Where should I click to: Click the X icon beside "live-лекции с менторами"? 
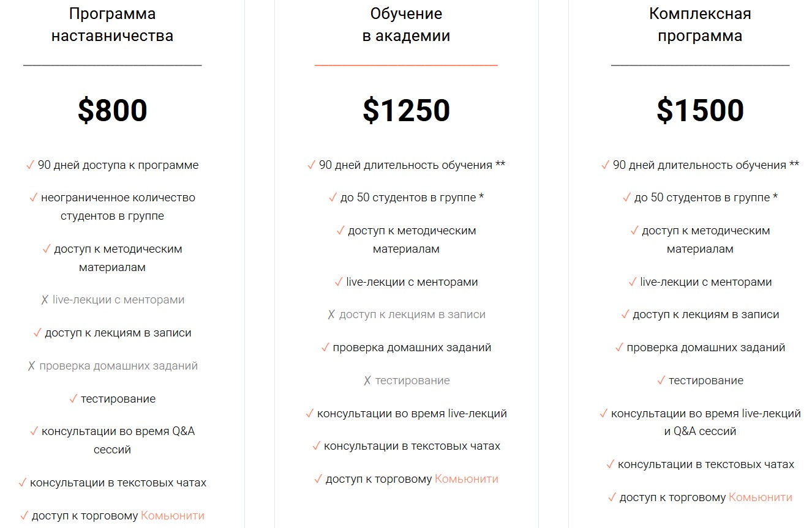point(45,300)
